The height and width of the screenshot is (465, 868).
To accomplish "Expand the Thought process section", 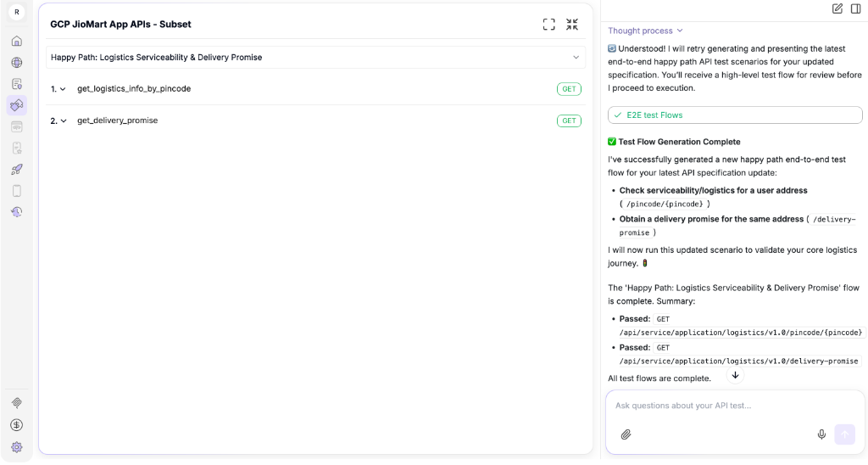I will click(x=645, y=31).
